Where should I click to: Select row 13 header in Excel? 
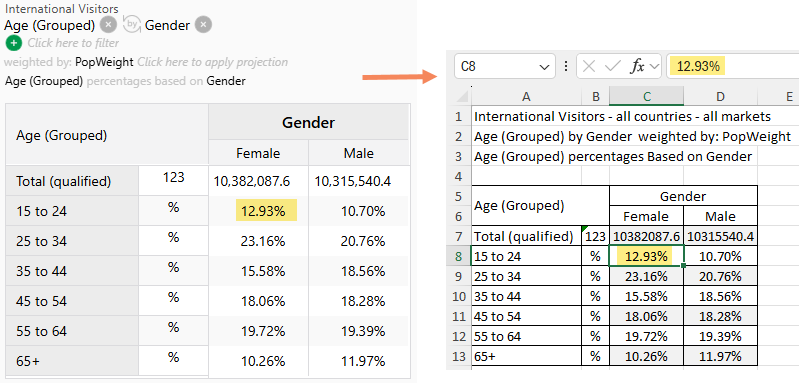tap(459, 356)
